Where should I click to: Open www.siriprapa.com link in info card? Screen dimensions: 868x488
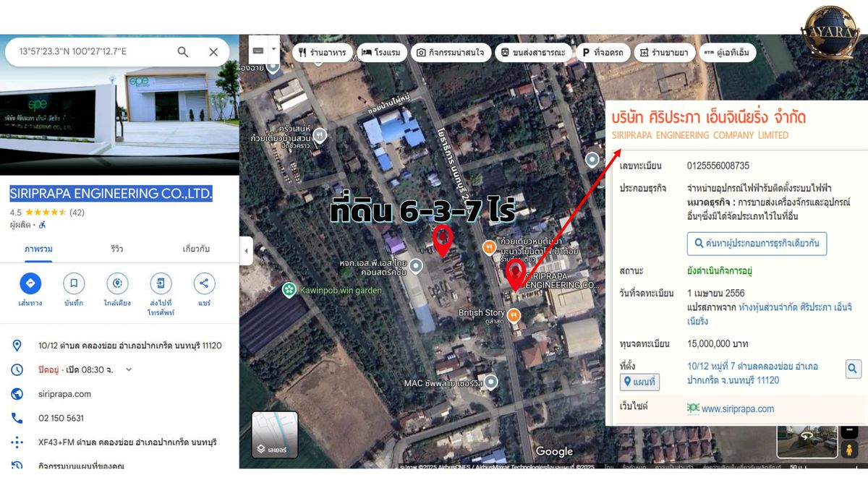(x=738, y=409)
